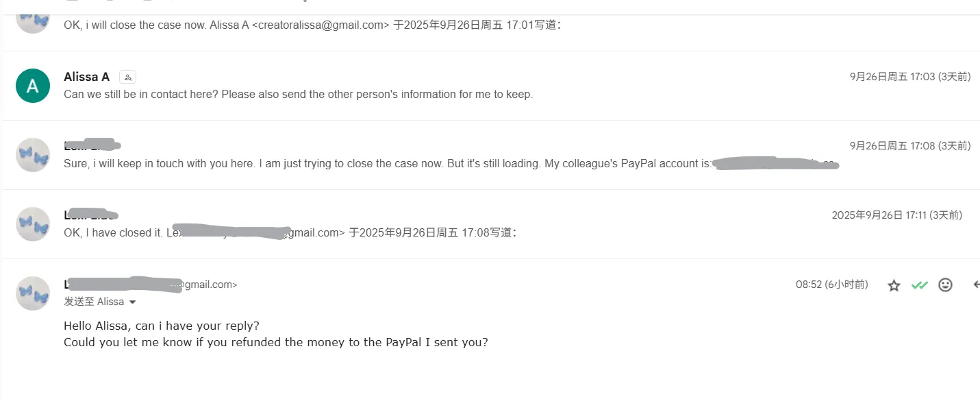This screenshot has width=980, height=399.
Task: Click the butterfly avatar on the 17:11 message
Action: click(x=33, y=224)
